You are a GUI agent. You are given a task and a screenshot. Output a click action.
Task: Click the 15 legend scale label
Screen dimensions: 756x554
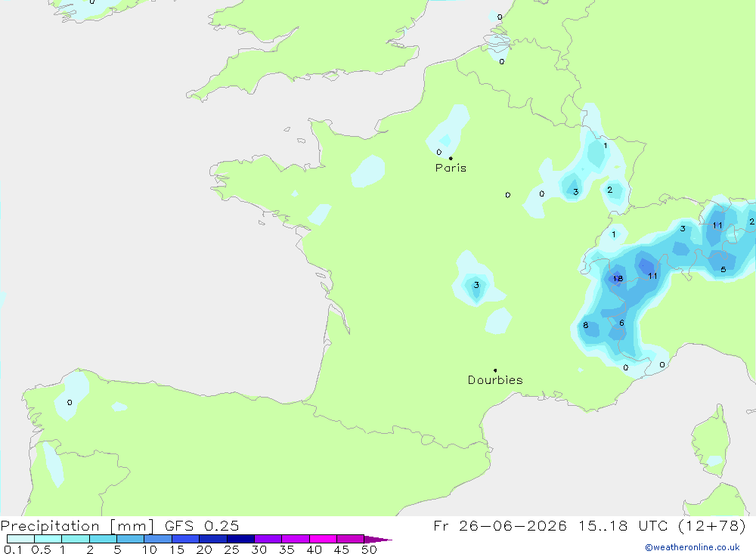pyautogui.click(x=177, y=549)
